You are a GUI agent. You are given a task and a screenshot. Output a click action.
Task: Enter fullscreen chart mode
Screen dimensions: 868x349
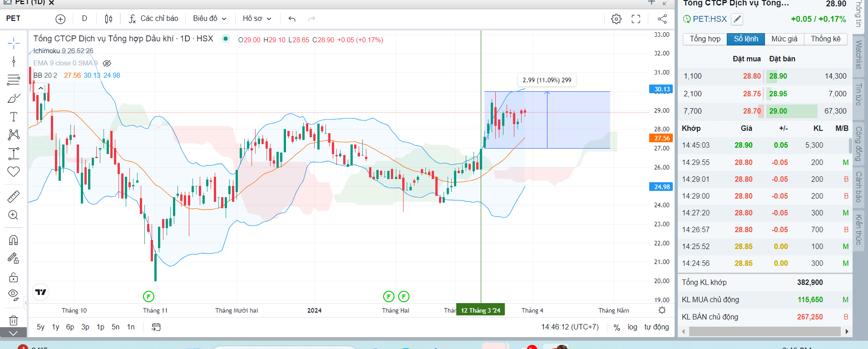636,19
